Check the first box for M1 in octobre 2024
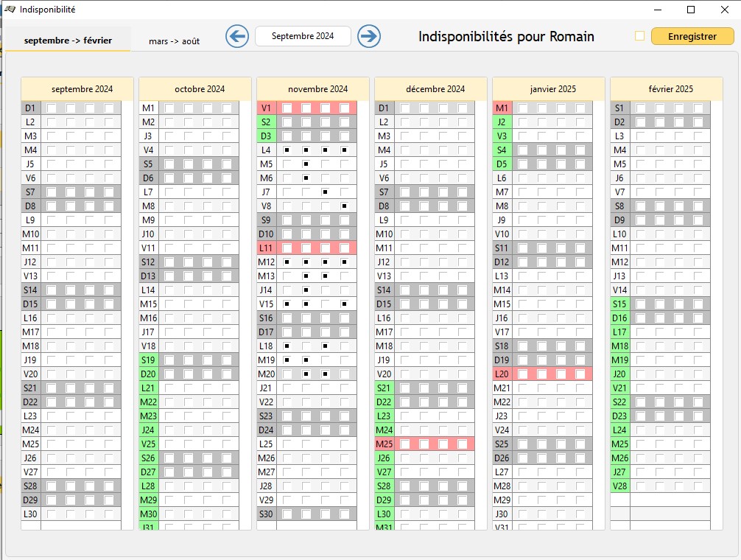Image resolution: width=741 pixels, height=560 pixels. pos(169,108)
